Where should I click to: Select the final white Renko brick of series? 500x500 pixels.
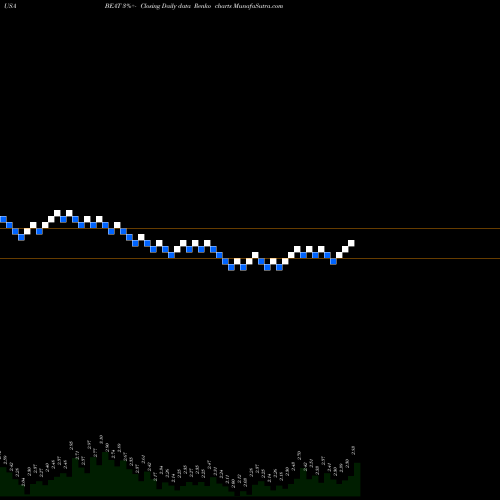tap(351, 243)
